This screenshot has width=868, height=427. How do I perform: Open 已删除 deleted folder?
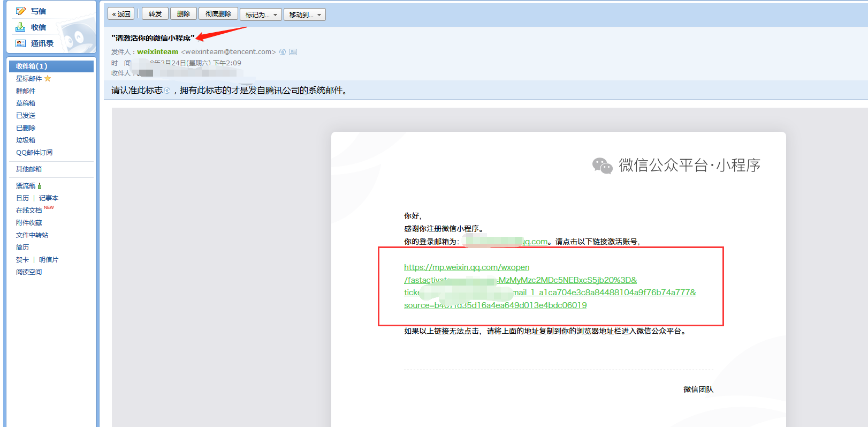(26, 128)
